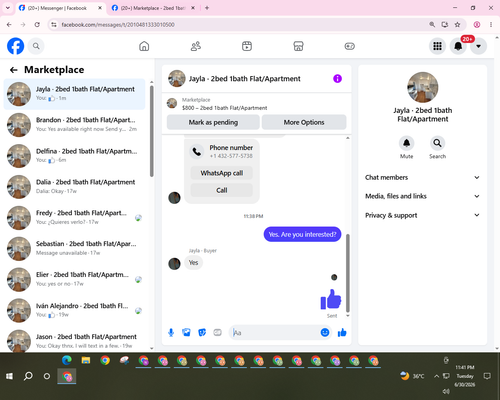Click the phone icon in phone number card
This screenshot has height=400, width=500.
(197, 152)
